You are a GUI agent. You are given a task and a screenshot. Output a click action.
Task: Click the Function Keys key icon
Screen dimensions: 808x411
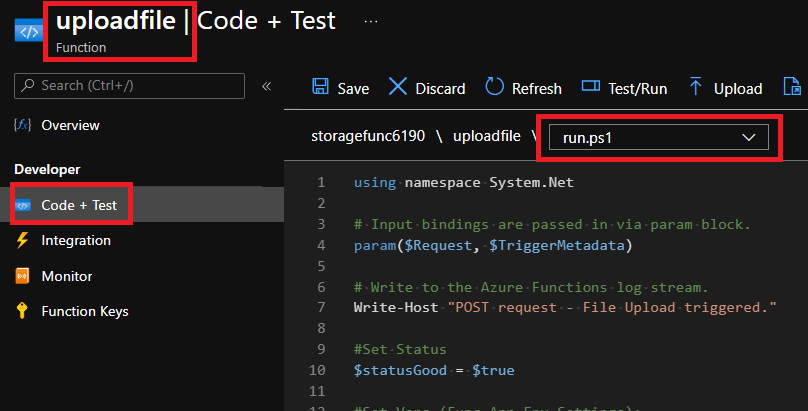(x=22, y=311)
